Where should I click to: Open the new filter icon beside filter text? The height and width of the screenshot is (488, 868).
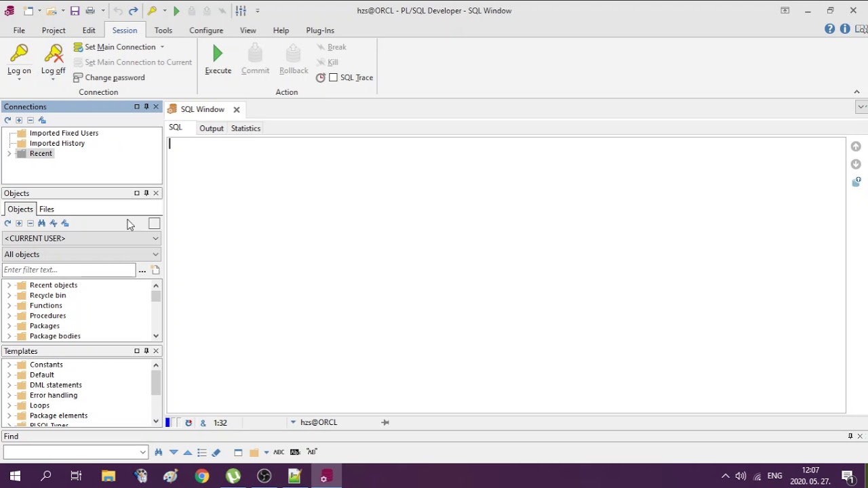(155, 270)
